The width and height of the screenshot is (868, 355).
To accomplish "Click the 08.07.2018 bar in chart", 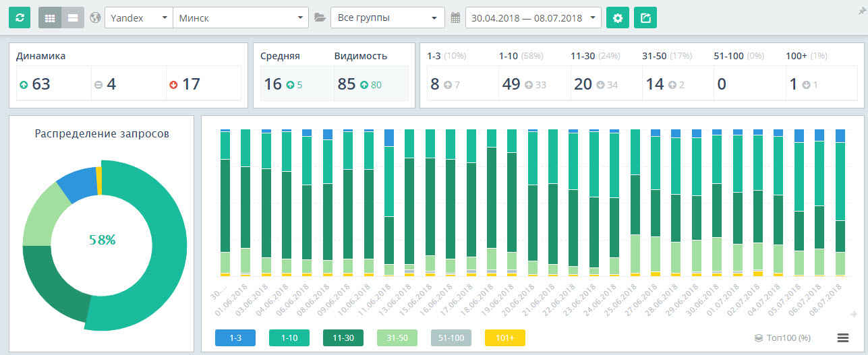I will (x=840, y=202).
